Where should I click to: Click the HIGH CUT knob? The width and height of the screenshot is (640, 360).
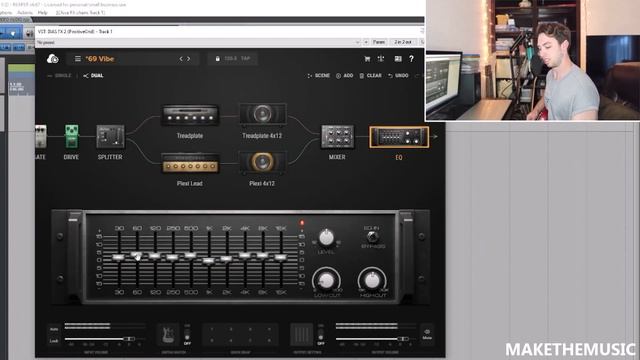pyautogui.click(x=372, y=280)
